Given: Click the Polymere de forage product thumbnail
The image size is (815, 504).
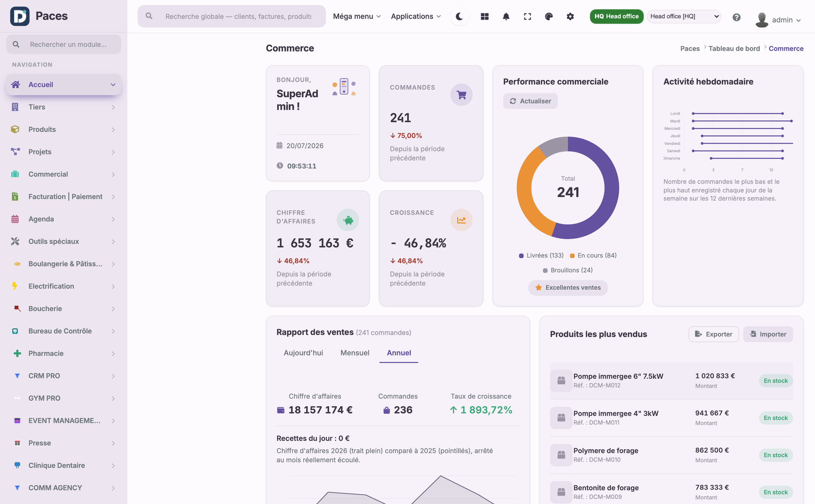Looking at the screenshot, I should 561,455.
